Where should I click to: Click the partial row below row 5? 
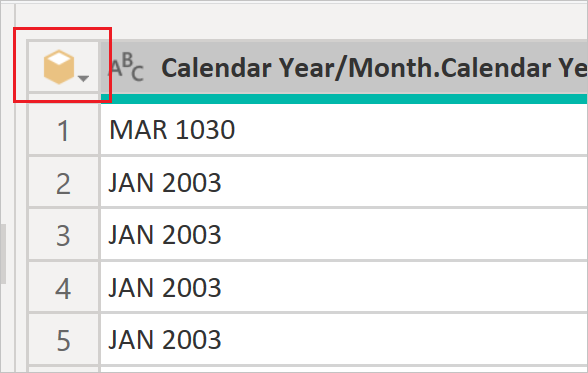point(344,370)
